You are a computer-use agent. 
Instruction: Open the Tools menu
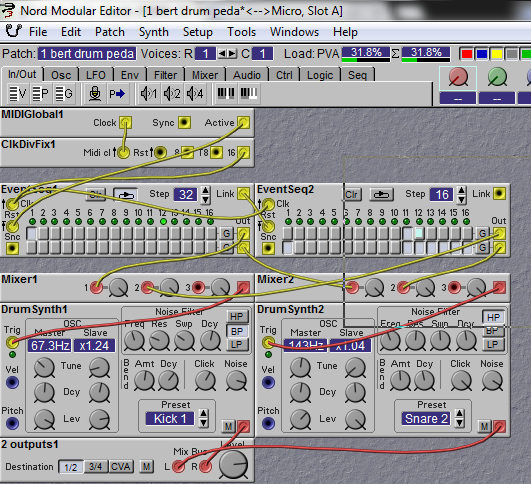click(x=241, y=32)
